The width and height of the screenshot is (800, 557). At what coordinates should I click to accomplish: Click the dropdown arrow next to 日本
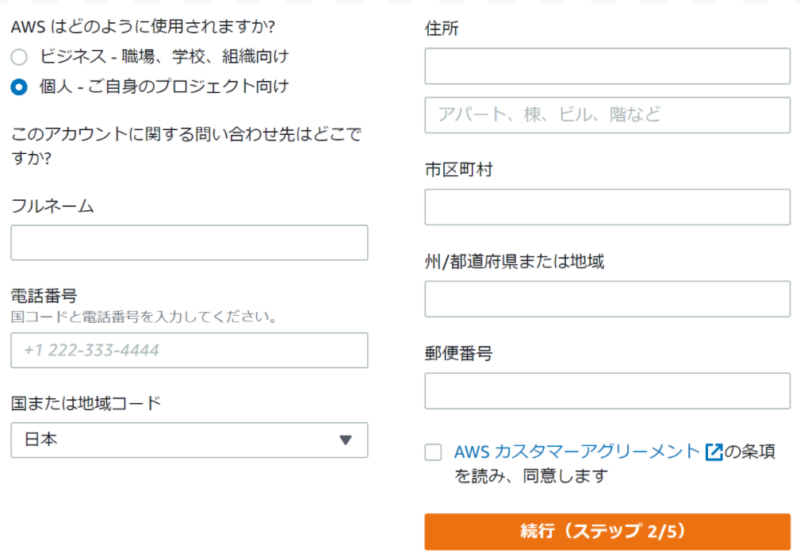coord(346,440)
